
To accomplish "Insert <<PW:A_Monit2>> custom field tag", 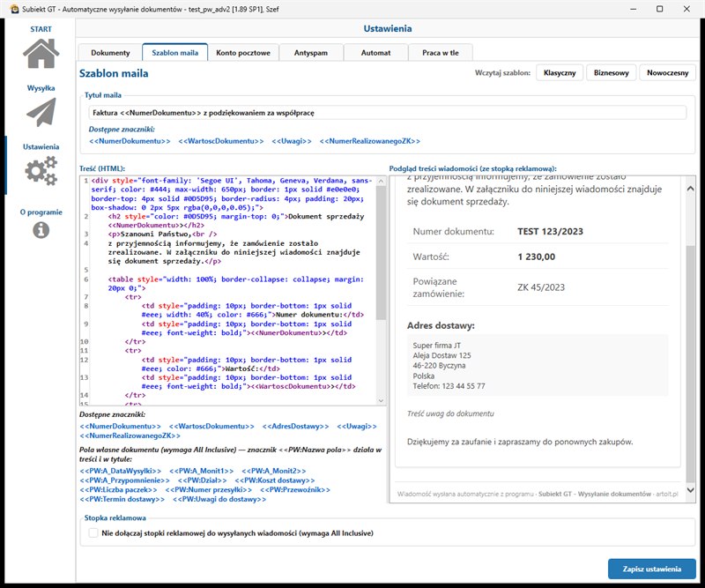I will click(x=274, y=471).
